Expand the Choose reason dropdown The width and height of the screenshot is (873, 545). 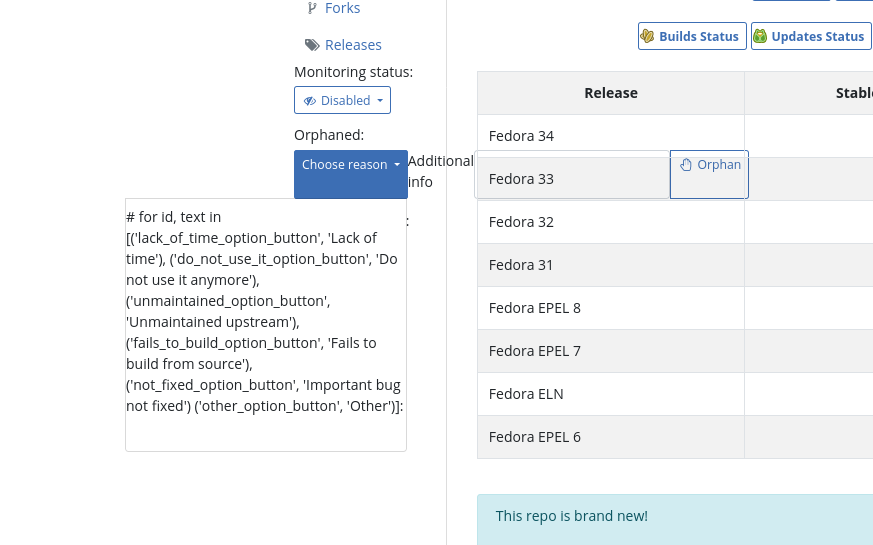tap(351, 174)
